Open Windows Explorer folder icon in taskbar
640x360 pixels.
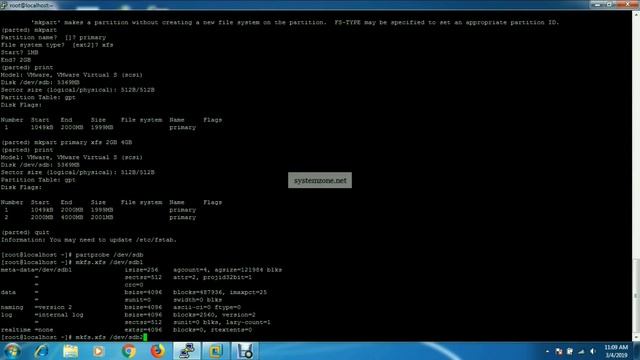[71, 351]
